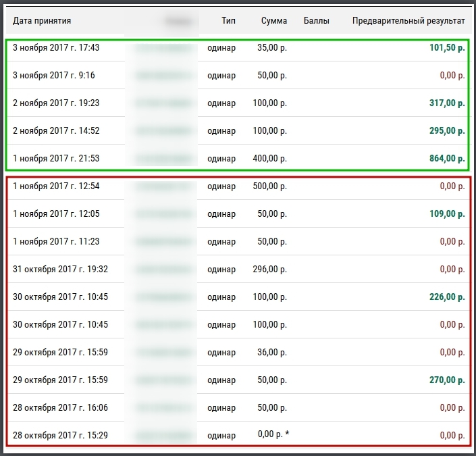
Task: Sort by the "Дата принятия" column header
Action: [x=42, y=21]
